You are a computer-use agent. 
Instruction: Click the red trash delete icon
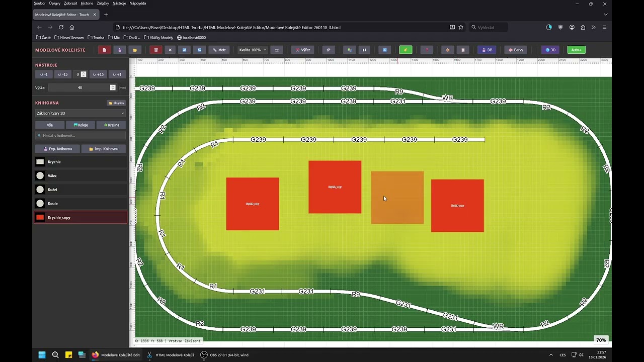pyautogui.click(x=156, y=50)
